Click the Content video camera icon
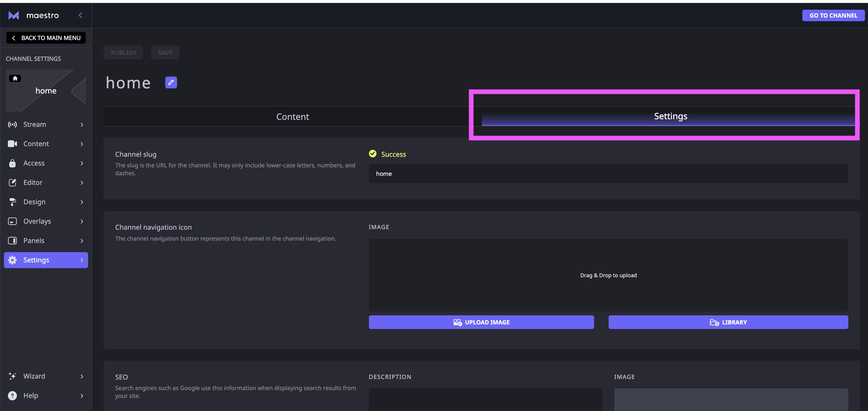The height and width of the screenshot is (411, 868). tap(12, 144)
